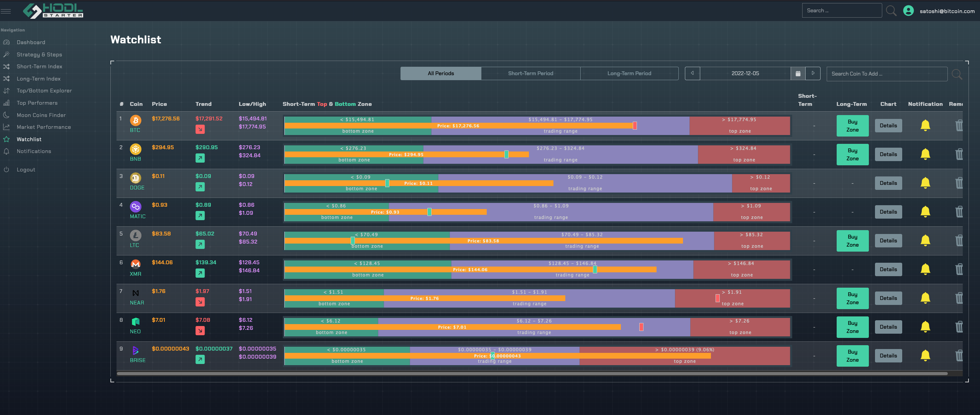This screenshot has height=415, width=980.
Task: Click Buy Zone button for BRISE
Action: click(x=852, y=356)
